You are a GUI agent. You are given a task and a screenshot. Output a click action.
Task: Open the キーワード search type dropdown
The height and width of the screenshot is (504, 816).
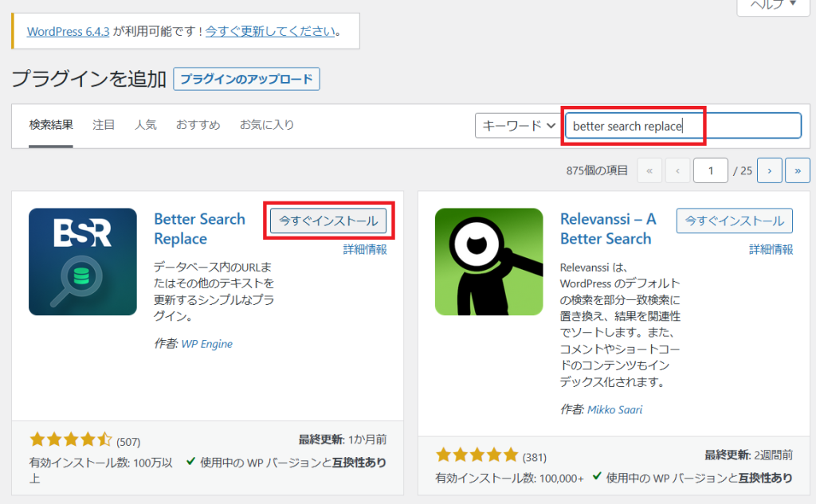pos(519,126)
